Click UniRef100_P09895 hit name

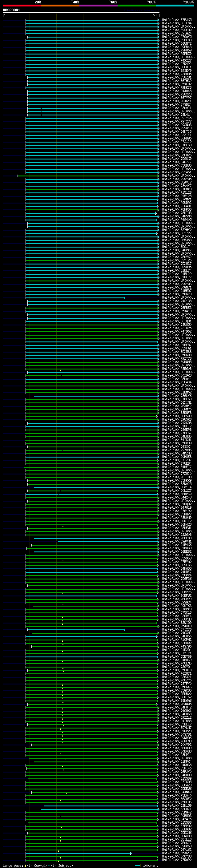[177, 267]
